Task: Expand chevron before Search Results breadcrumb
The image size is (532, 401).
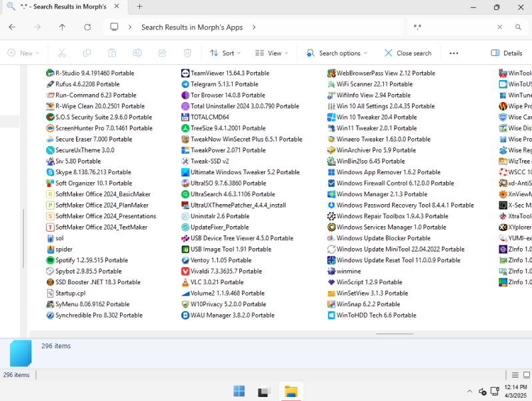Action: click(x=130, y=27)
